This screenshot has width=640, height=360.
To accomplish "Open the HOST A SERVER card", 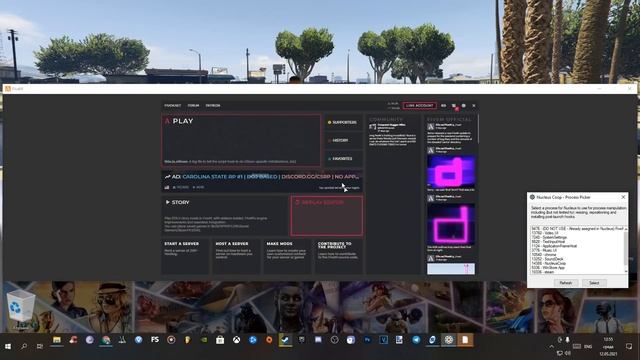I will coord(236,256).
